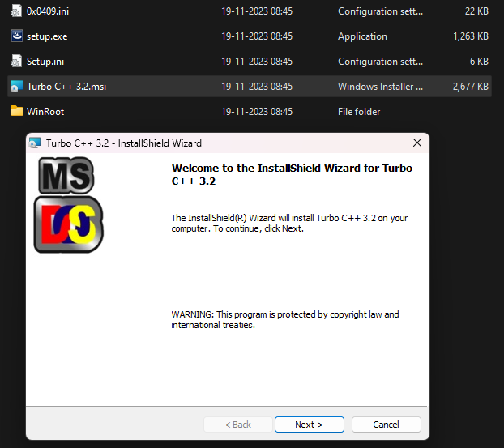Viewport: 504px width, 448px height.
Task: Click the Welcome to the InstallShield Wizard heading
Action: pyautogui.click(x=292, y=174)
